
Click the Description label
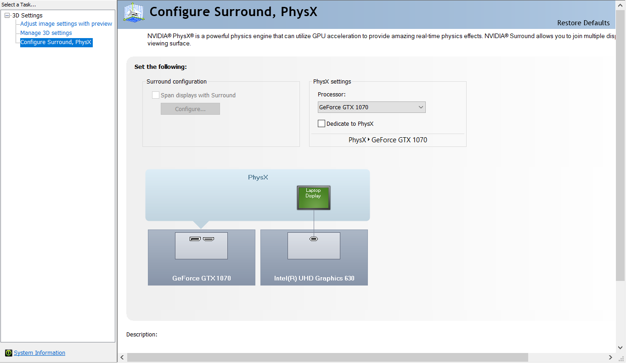142,335
